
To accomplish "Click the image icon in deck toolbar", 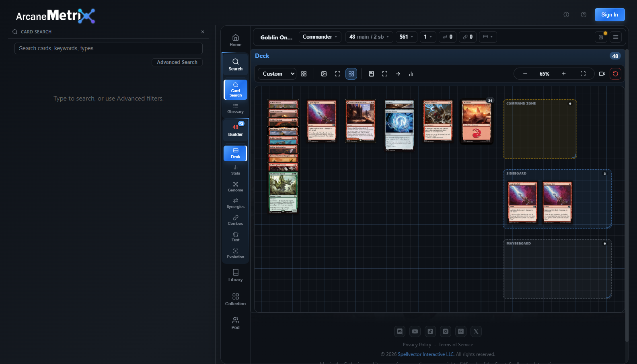I will [324, 74].
